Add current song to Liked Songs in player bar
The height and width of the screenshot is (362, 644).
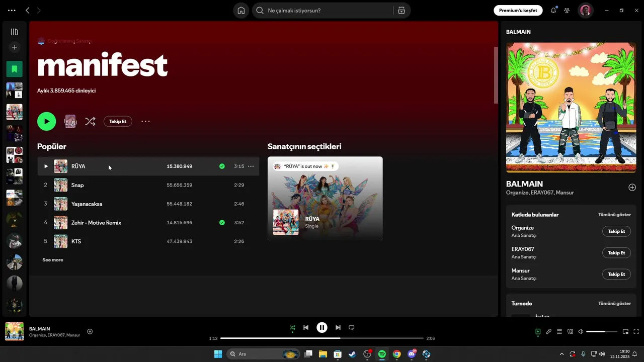click(90, 332)
